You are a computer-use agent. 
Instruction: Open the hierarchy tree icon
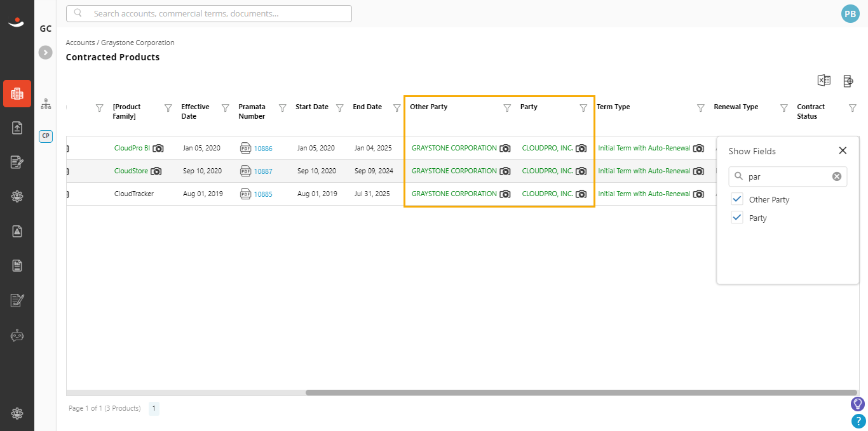click(x=46, y=104)
